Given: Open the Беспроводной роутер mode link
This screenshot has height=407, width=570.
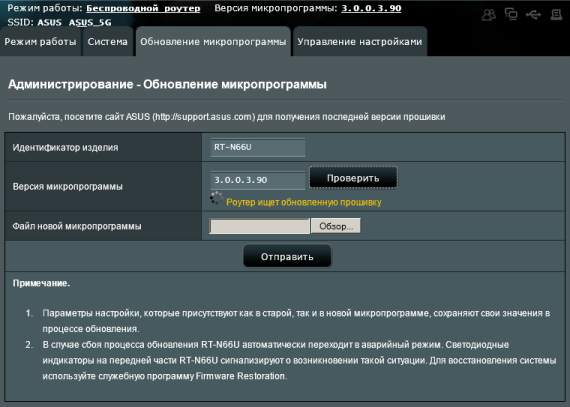Looking at the screenshot, I should coord(143,8).
